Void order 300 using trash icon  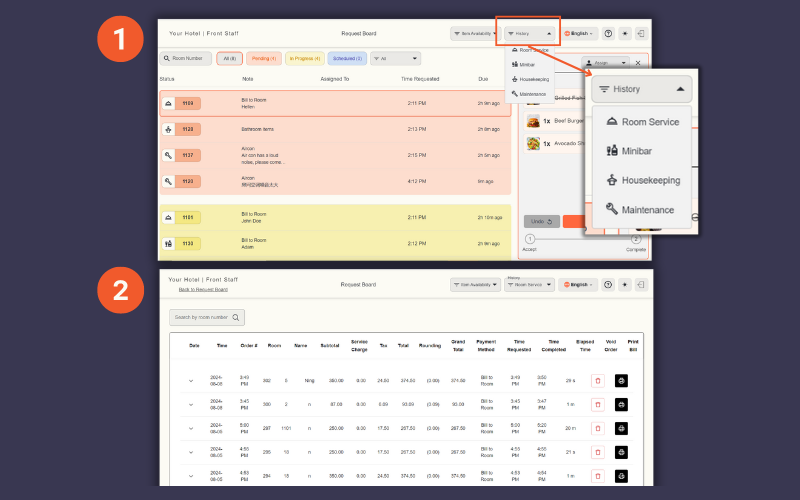[598, 402]
